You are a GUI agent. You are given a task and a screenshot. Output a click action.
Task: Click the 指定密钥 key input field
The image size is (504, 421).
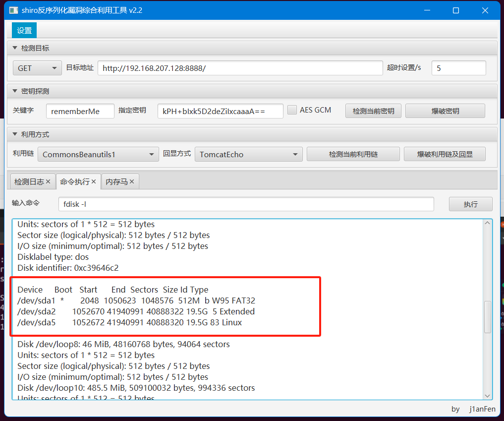click(x=220, y=111)
